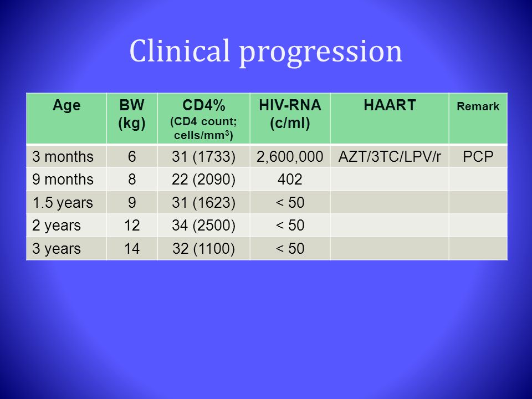Select the 31 (1623) CD4 cell

[x=203, y=202]
